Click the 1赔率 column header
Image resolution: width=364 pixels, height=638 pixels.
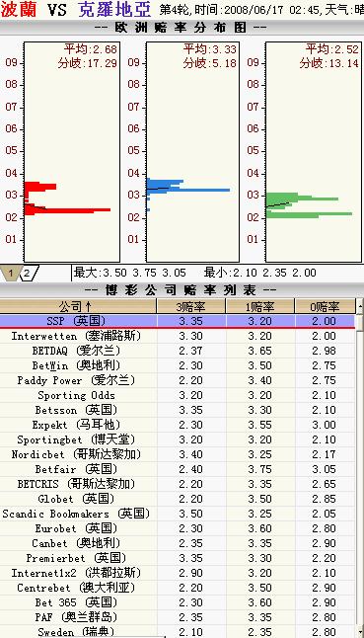click(260, 306)
